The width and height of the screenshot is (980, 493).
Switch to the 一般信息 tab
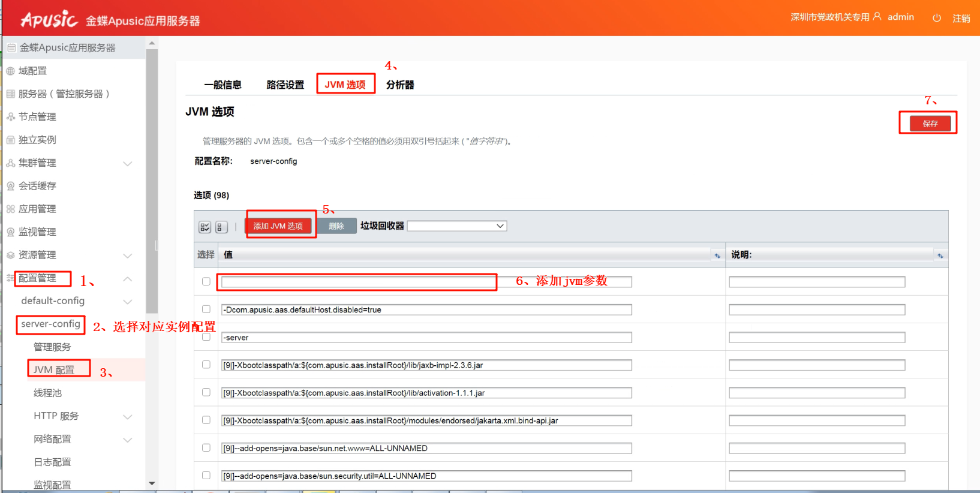[223, 85]
